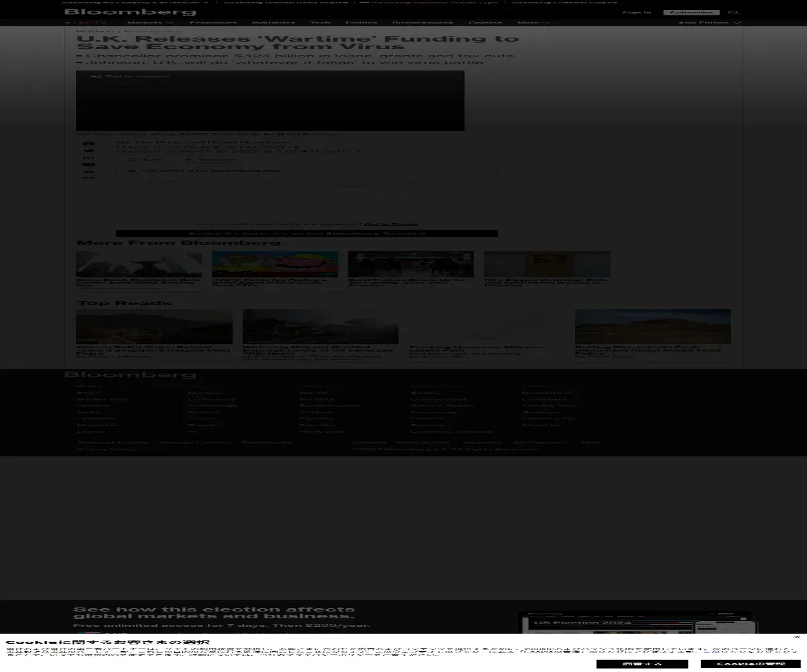This screenshot has height=672, width=807.
Task: Share the article via Facebook icon
Action: click(88, 143)
